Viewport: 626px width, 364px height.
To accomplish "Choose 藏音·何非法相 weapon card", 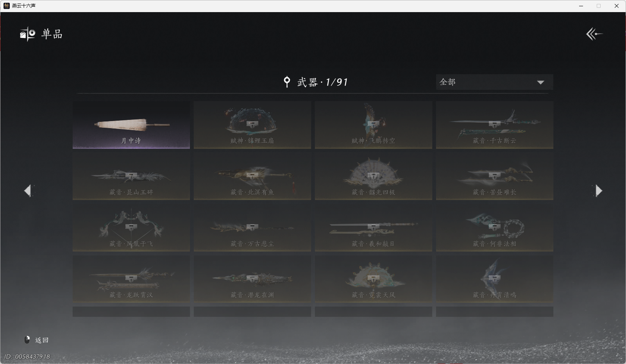I will [x=494, y=228].
